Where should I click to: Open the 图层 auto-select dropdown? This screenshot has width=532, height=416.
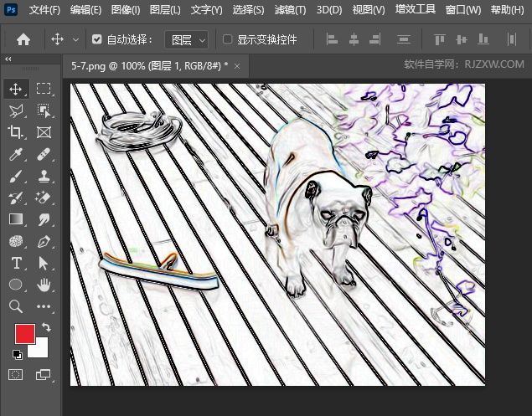186,40
